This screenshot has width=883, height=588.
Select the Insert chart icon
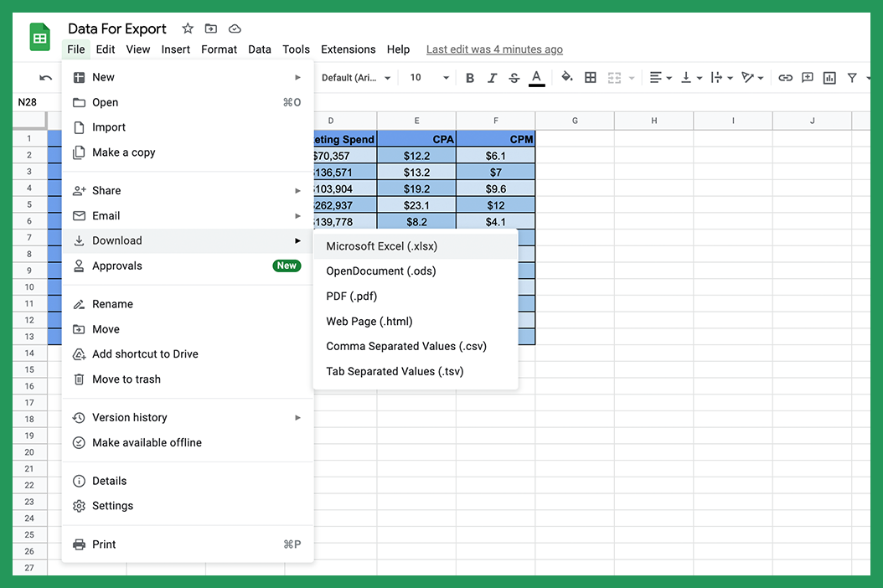click(x=829, y=77)
